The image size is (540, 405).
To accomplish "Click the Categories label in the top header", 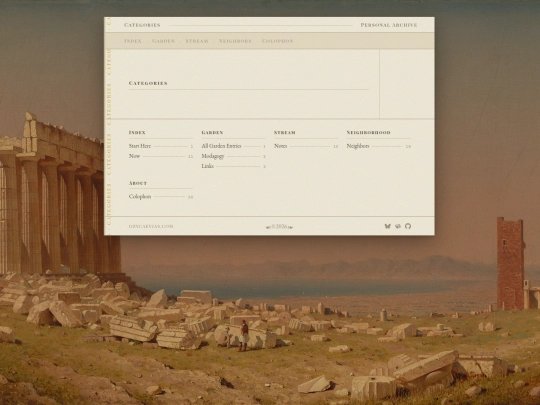I will [142, 25].
